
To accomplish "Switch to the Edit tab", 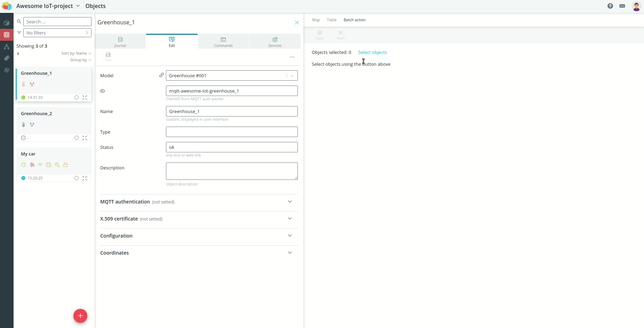I will [x=172, y=42].
